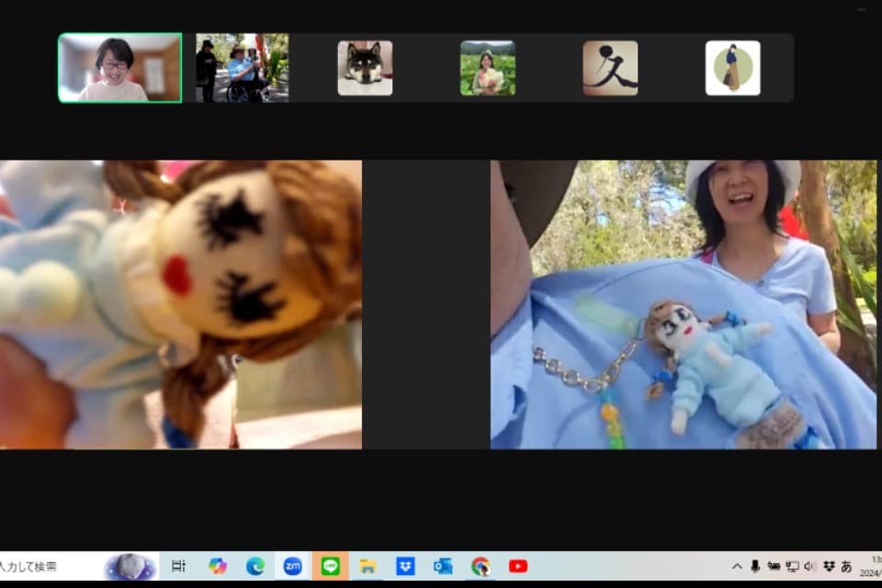
Task: Select the calligraphy 久 avatar participant
Action: (610, 68)
